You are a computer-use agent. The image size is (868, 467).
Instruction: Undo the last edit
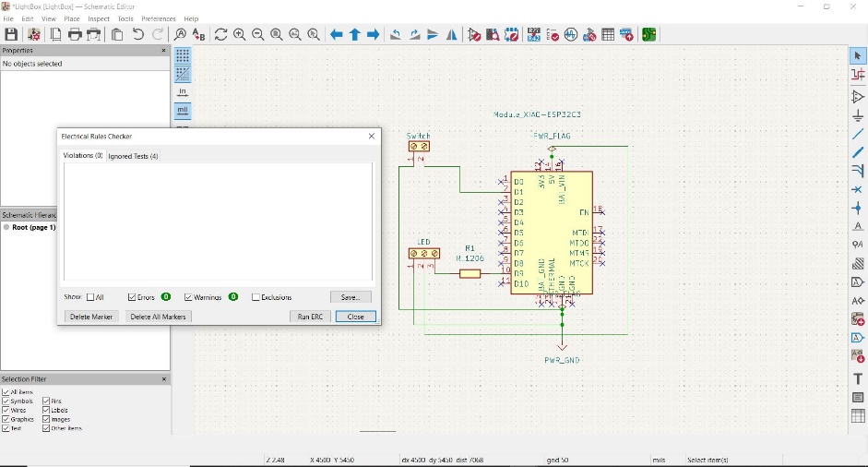pyautogui.click(x=138, y=34)
